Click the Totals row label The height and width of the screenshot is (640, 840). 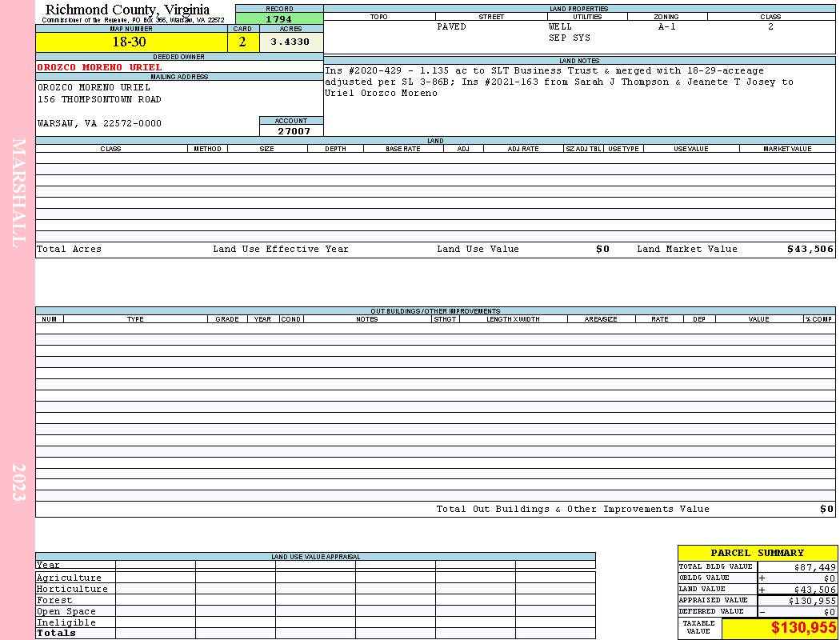(56, 633)
